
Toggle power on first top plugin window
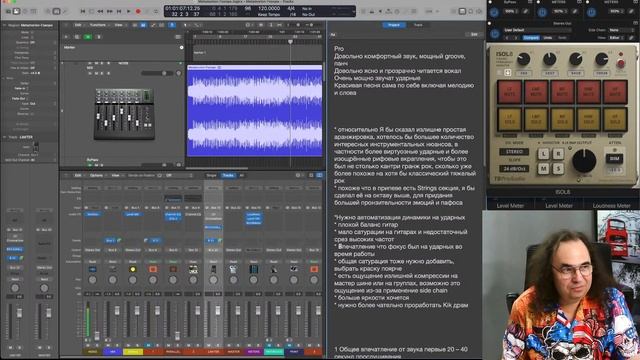point(494,12)
